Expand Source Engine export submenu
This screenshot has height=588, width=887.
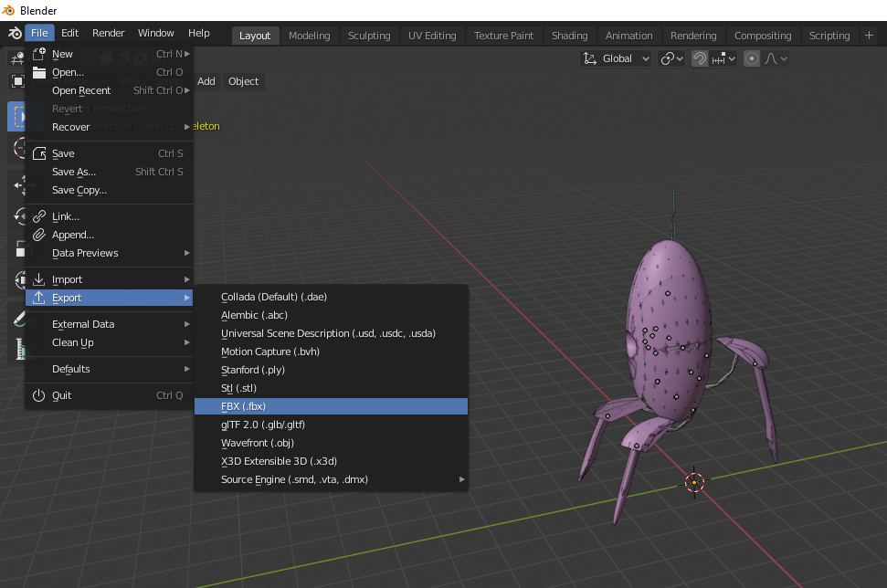click(461, 479)
